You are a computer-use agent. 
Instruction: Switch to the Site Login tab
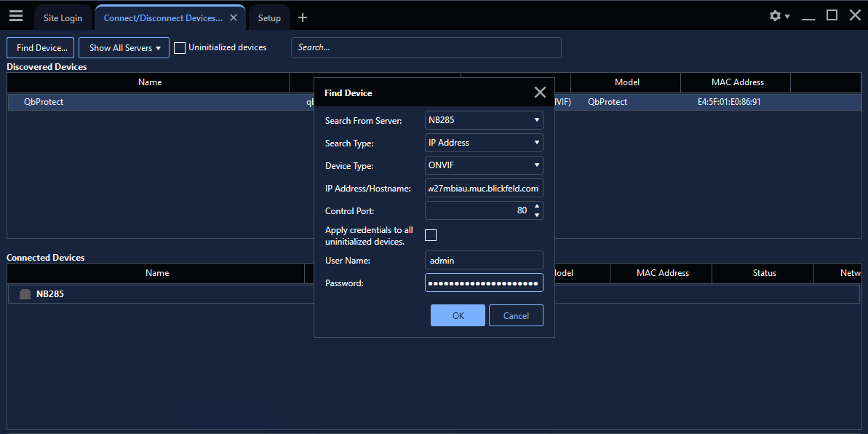(x=63, y=18)
